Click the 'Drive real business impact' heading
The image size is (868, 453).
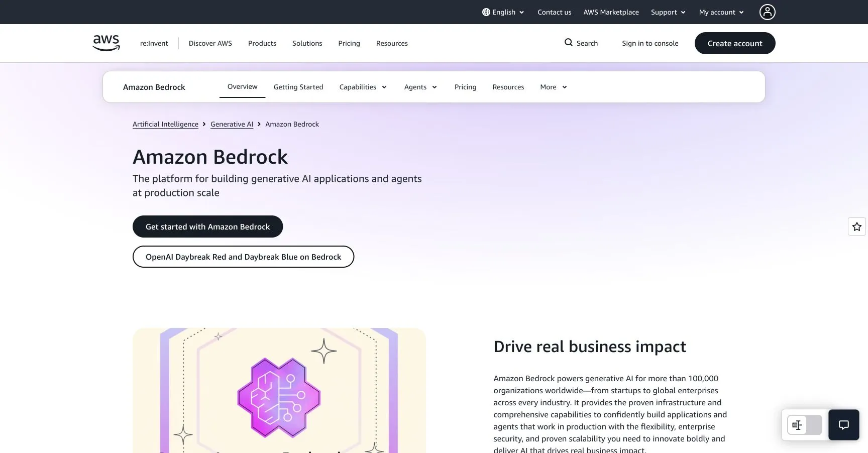coord(590,347)
